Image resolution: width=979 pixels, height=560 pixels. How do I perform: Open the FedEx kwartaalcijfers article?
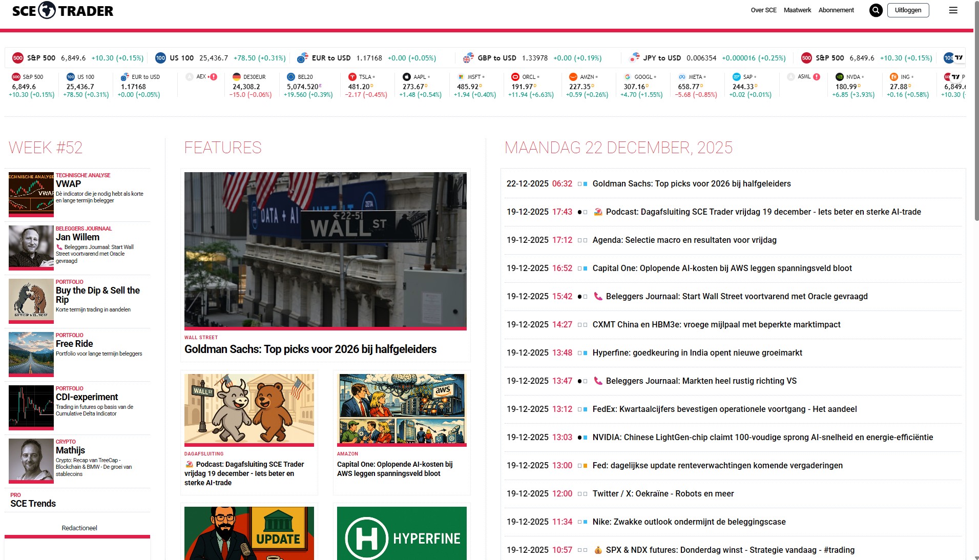[724, 409]
